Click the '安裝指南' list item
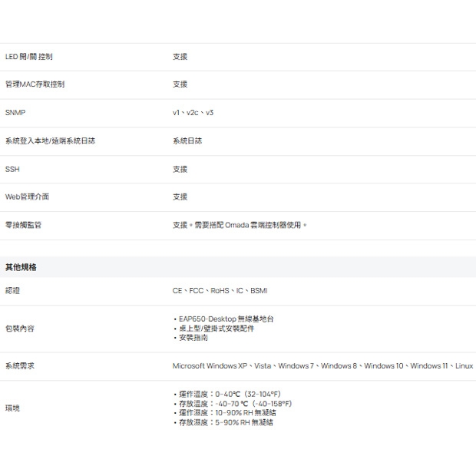This screenshot has width=476, height=476. (193, 338)
